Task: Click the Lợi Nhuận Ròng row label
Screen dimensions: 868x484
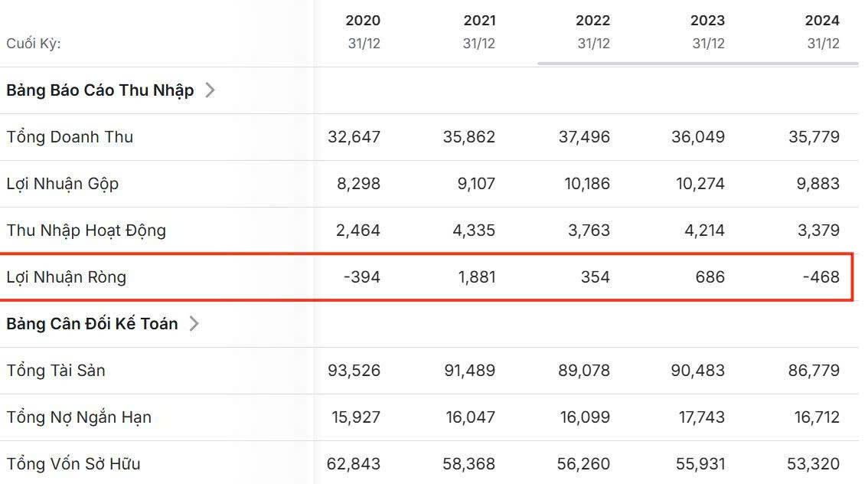Action: coord(67,277)
